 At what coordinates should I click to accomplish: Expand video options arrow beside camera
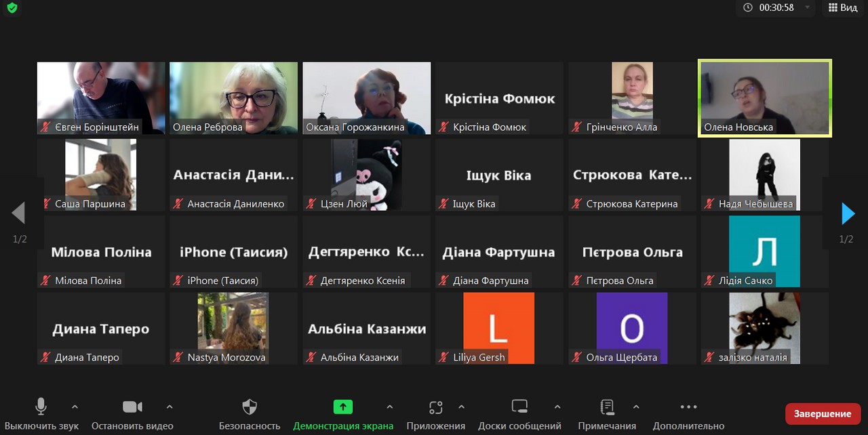pyautogui.click(x=170, y=407)
